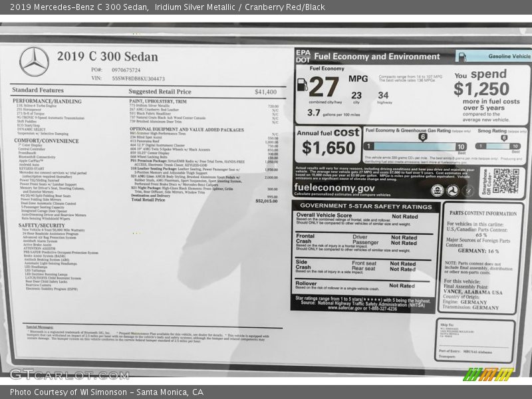Click the EPA DOT logo badge
Image resolution: width=532 pixels, height=399 pixels.
[x=303, y=57]
